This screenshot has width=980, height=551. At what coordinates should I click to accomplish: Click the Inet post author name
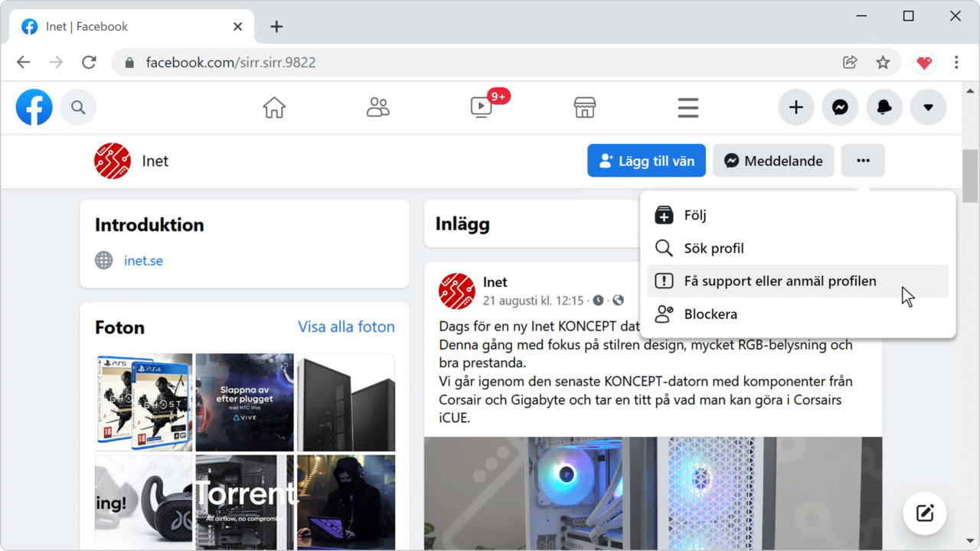coord(495,282)
